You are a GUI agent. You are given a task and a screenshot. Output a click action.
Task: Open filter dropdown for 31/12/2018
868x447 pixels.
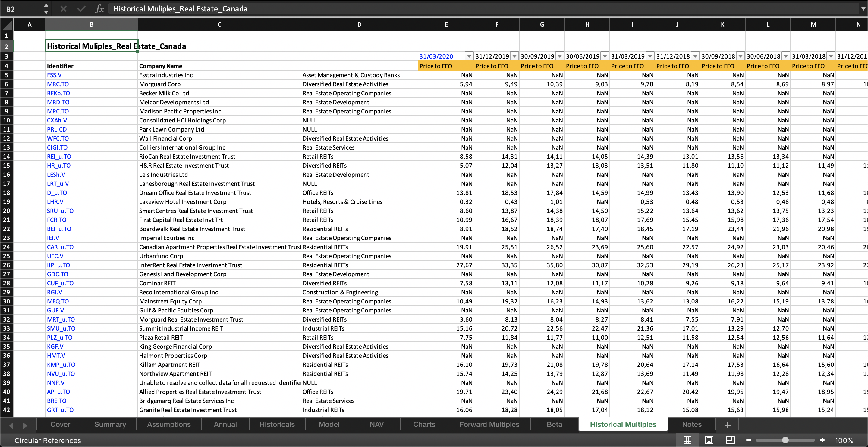point(696,56)
